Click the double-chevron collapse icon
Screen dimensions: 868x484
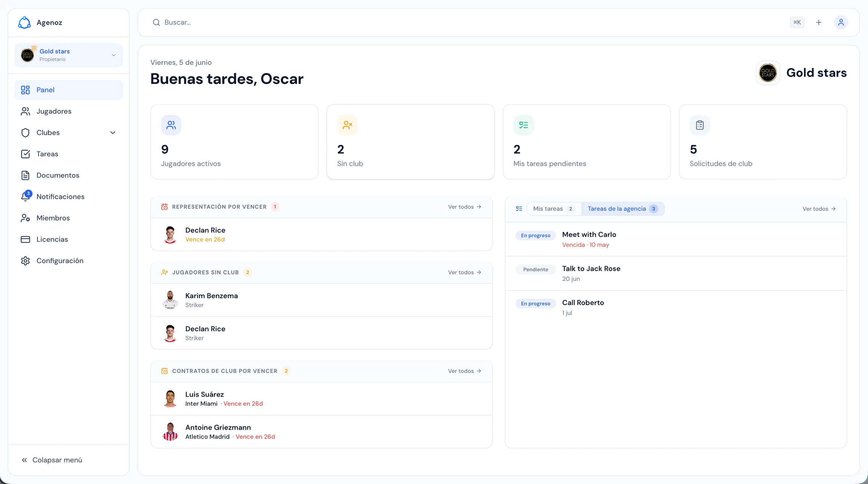coord(24,460)
